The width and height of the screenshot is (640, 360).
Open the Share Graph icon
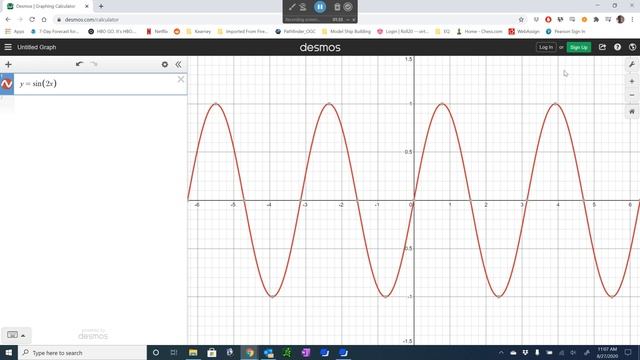pyautogui.click(x=602, y=47)
